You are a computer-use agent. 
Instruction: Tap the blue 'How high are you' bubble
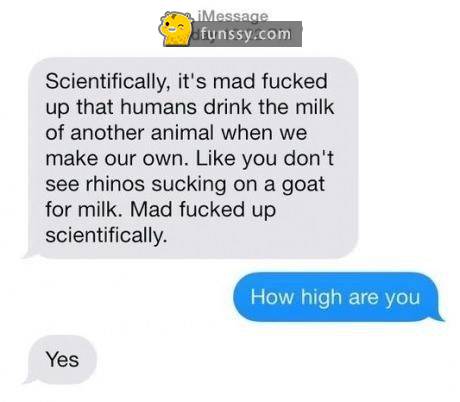337,297
